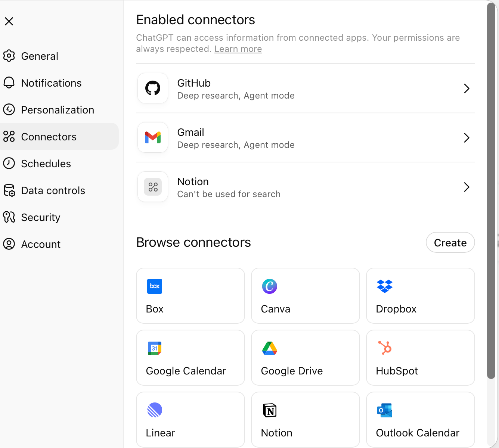Click the Notifications bell icon
Viewport: 499px width, 448px height.
(x=9, y=83)
